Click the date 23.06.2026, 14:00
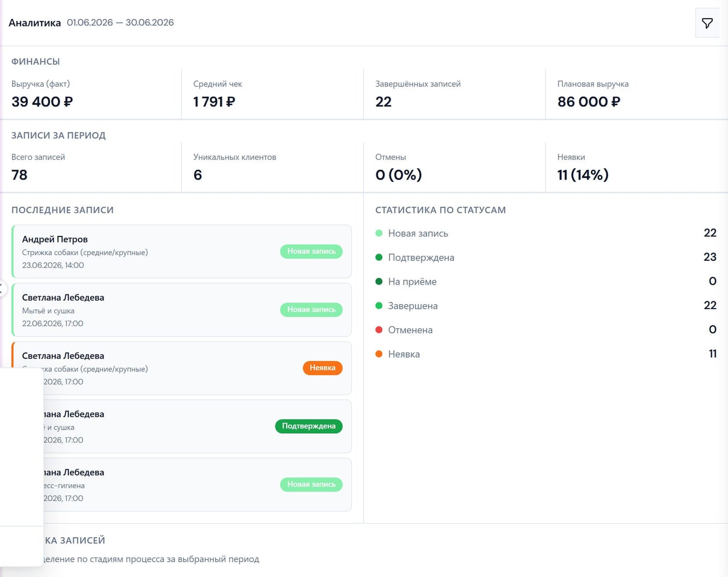This screenshot has width=728, height=577. (x=53, y=265)
